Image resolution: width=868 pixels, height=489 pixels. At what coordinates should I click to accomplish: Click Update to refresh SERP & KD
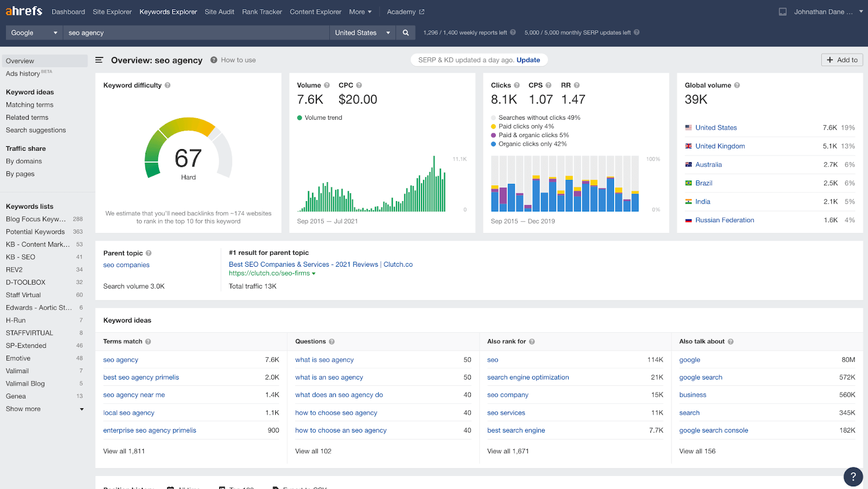pyautogui.click(x=528, y=60)
